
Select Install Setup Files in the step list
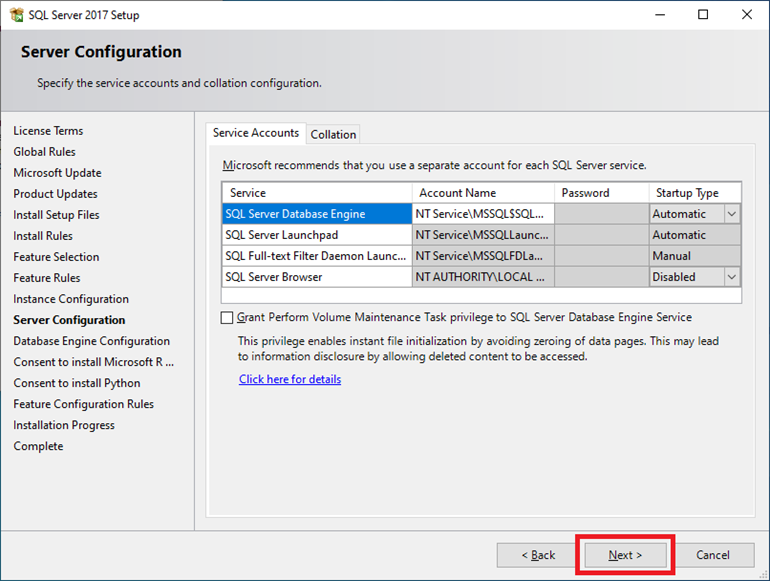point(56,215)
